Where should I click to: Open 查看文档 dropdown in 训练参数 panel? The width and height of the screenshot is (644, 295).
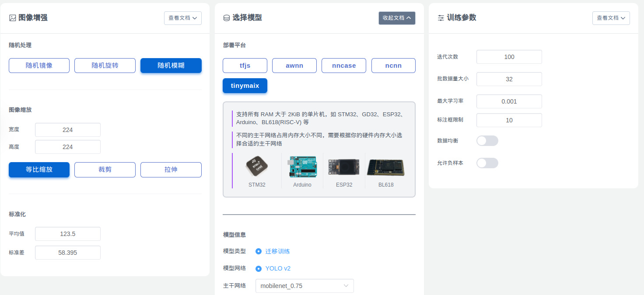(x=611, y=18)
